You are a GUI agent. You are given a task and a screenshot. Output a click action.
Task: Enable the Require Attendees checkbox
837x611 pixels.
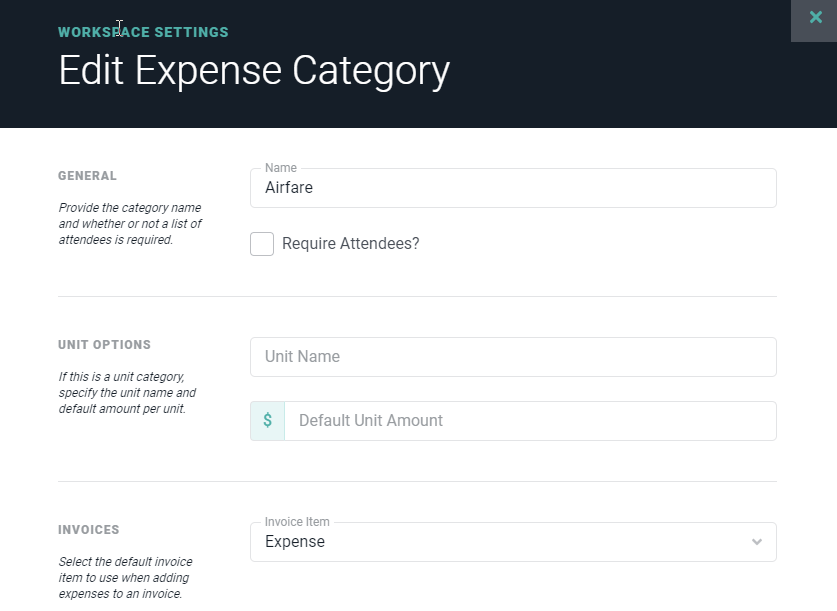pos(262,244)
